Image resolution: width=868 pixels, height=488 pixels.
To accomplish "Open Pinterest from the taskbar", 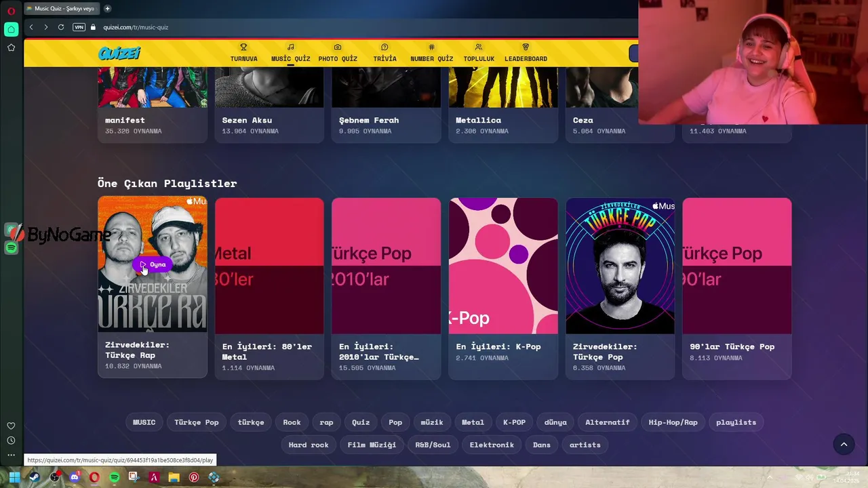I will [x=194, y=477].
